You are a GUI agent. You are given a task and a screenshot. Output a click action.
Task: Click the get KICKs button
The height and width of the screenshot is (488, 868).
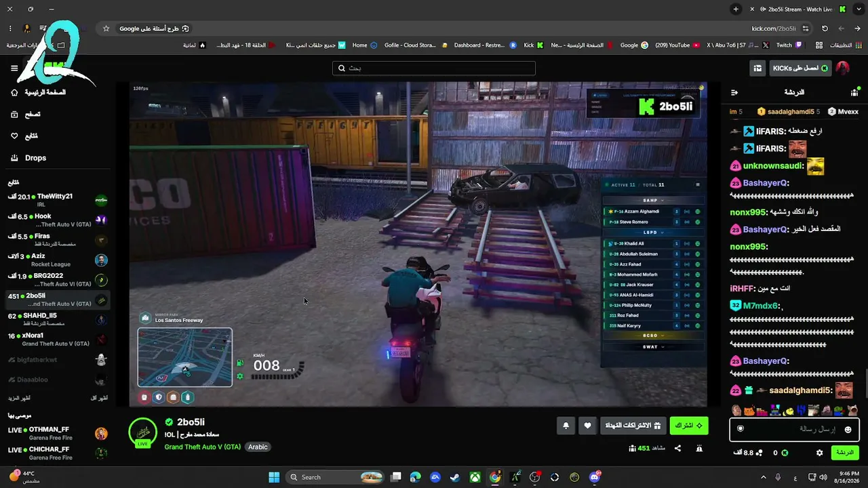(x=800, y=68)
